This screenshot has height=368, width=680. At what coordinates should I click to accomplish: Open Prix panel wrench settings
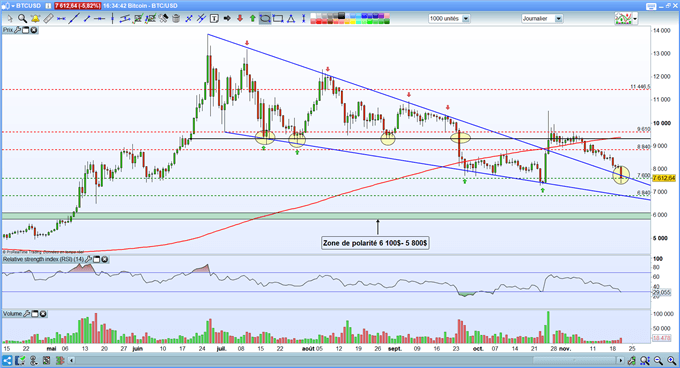tap(18, 30)
